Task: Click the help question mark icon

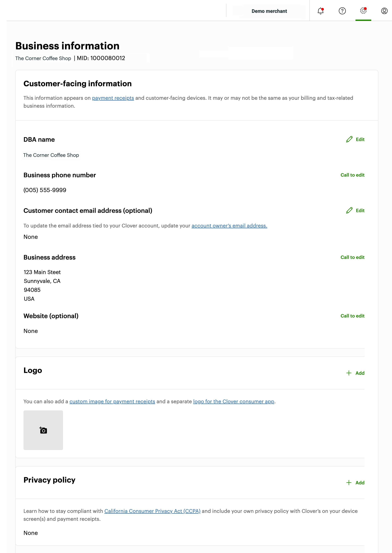Action: point(342,11)
